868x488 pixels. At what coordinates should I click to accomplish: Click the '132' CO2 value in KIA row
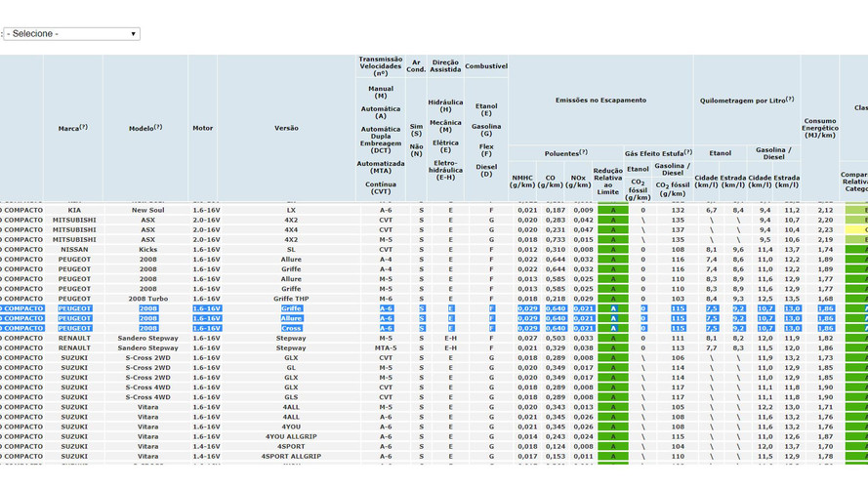point(678,210)
